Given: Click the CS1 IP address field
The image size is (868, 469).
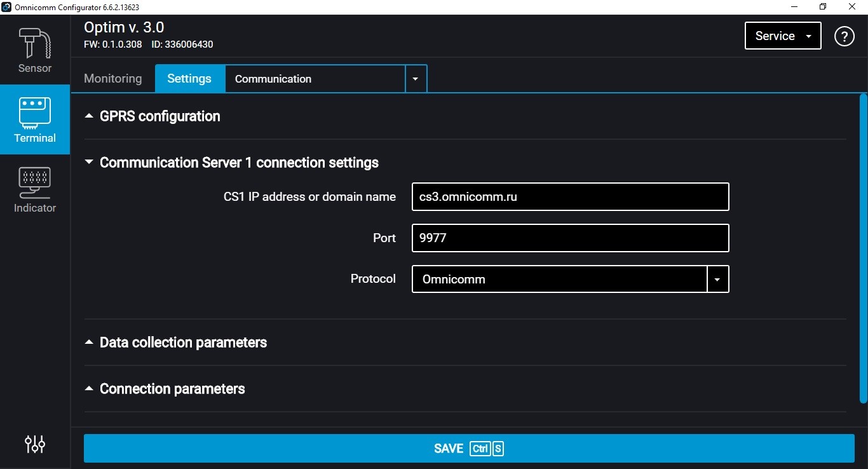Looking at the screenshot, I should point(570,196).
